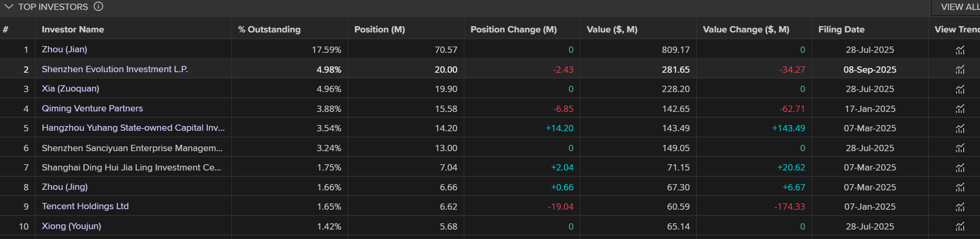Sort by Investor Name column header
Image resolution: width=980 pixels, height=239 pixels.
(73, 29)
